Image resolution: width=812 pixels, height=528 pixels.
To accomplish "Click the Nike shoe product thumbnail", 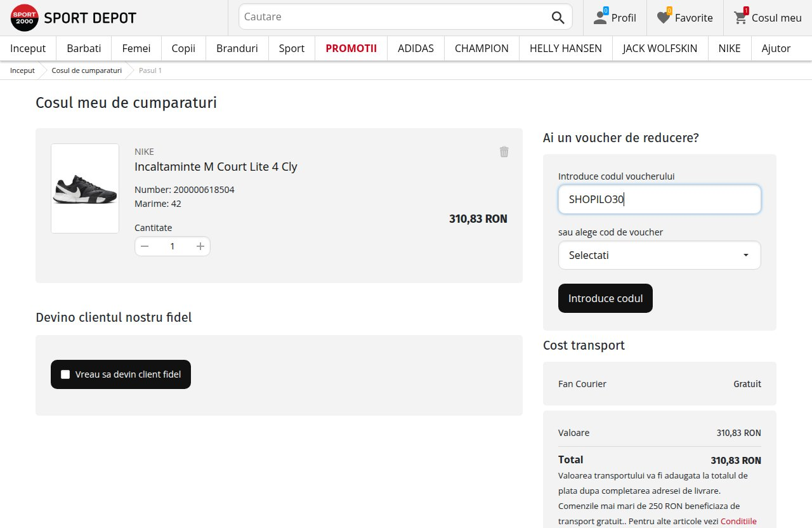I will click(x=85, y=188).
